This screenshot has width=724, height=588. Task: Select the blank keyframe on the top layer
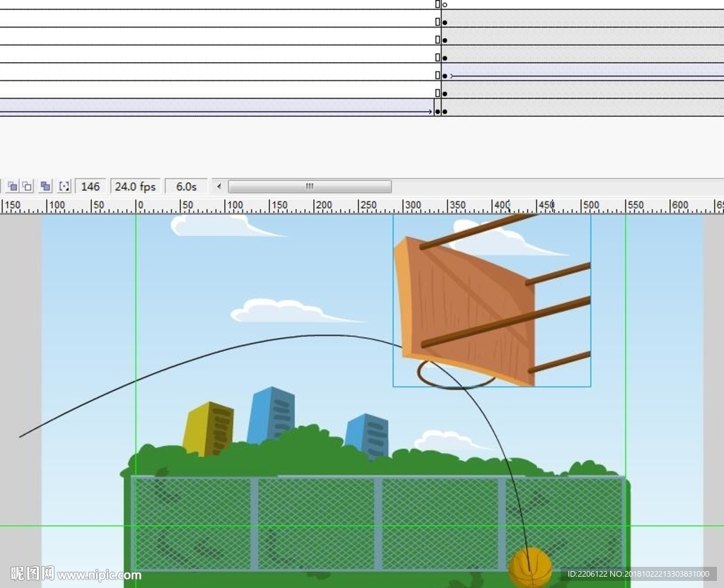(x=445, y=5)
